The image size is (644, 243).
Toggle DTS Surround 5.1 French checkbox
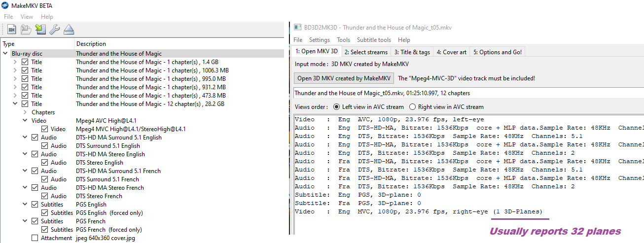coord(45,179)
